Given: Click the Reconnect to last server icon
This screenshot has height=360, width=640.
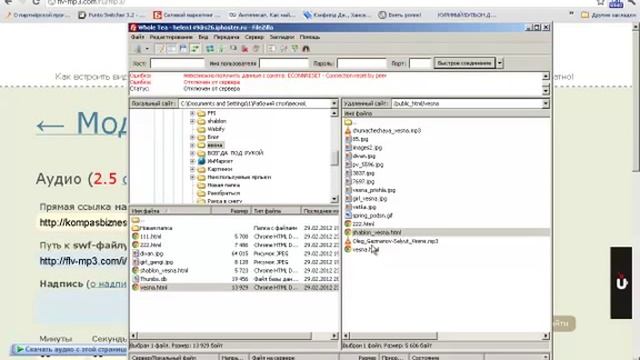Looking at the screenshot, I should pyautogui.click(x=256, y=49).
